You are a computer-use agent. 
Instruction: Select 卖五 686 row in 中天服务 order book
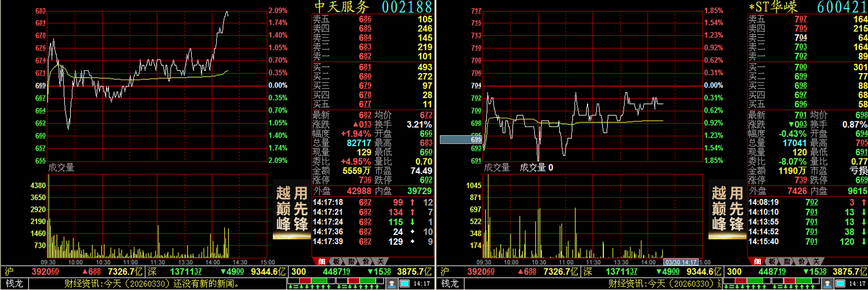pos(373,19)
